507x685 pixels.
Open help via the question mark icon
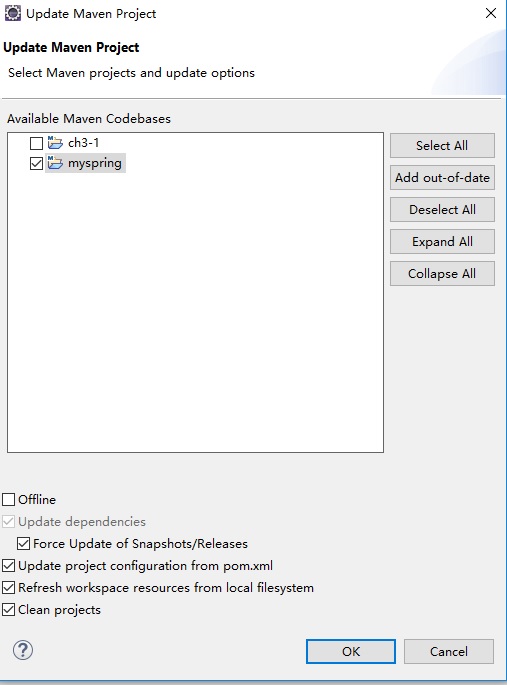pos(23,650)
